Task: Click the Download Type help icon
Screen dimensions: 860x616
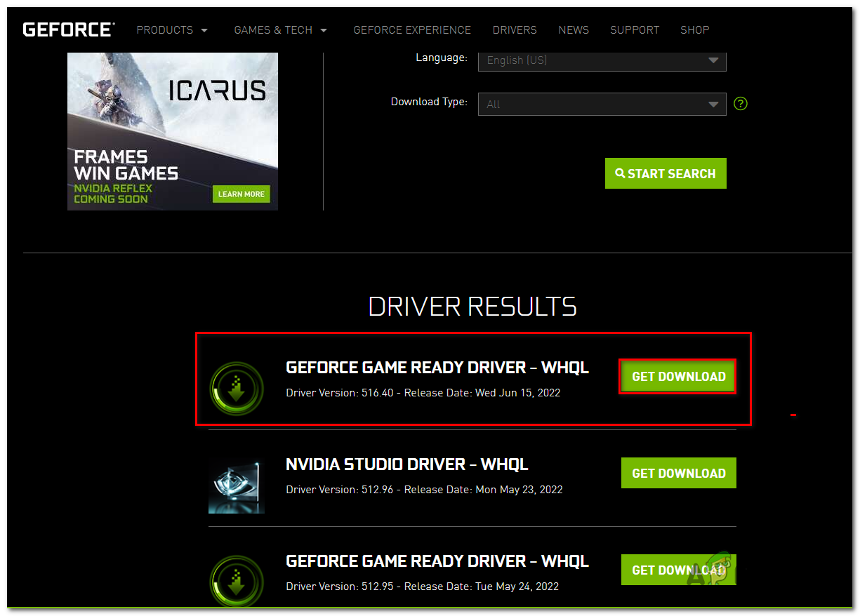Action: 740,104
